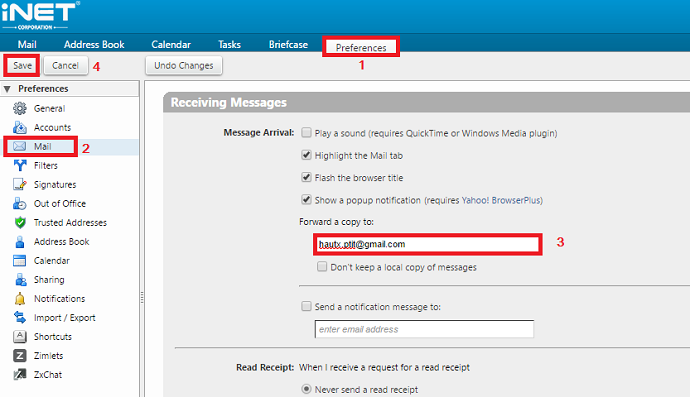Click the iNET Corporation logo
The height and width of the screenshot is (397, 690).
click(40, 15)
